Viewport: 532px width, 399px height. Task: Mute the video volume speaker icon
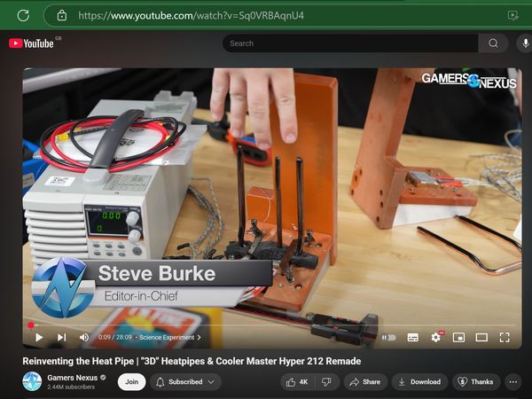(84, 337)
